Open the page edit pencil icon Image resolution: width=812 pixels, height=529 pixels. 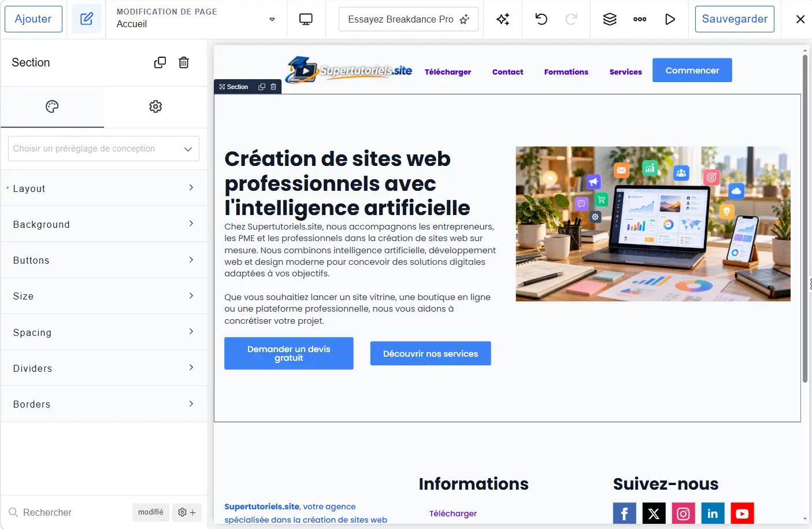[x=87, y=19]
